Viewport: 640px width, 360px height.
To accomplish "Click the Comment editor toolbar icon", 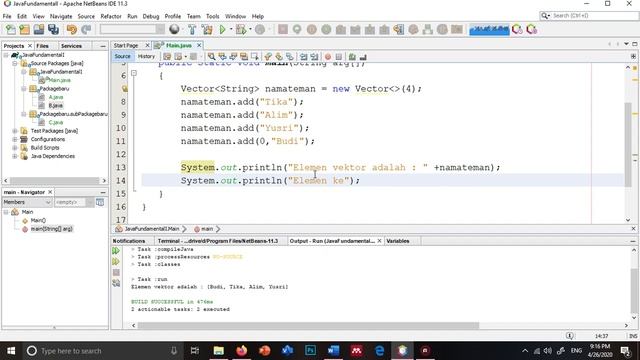I will (352, 57).
